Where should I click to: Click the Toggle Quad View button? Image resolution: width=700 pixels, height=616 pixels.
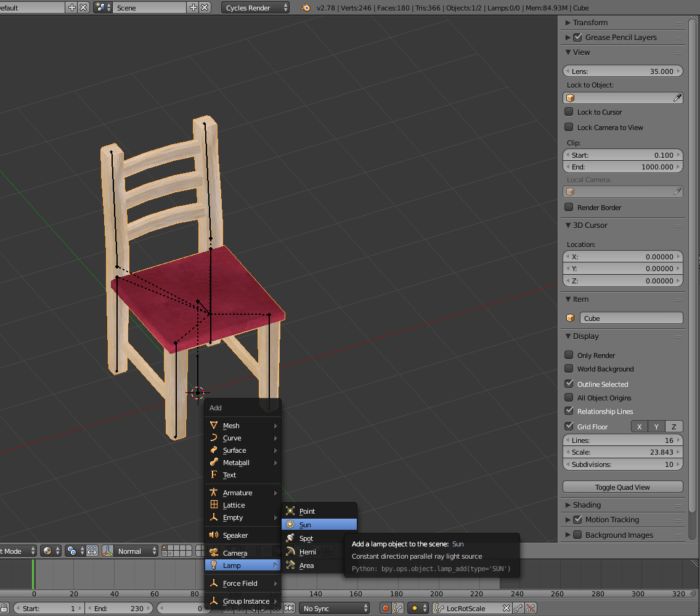622,487
